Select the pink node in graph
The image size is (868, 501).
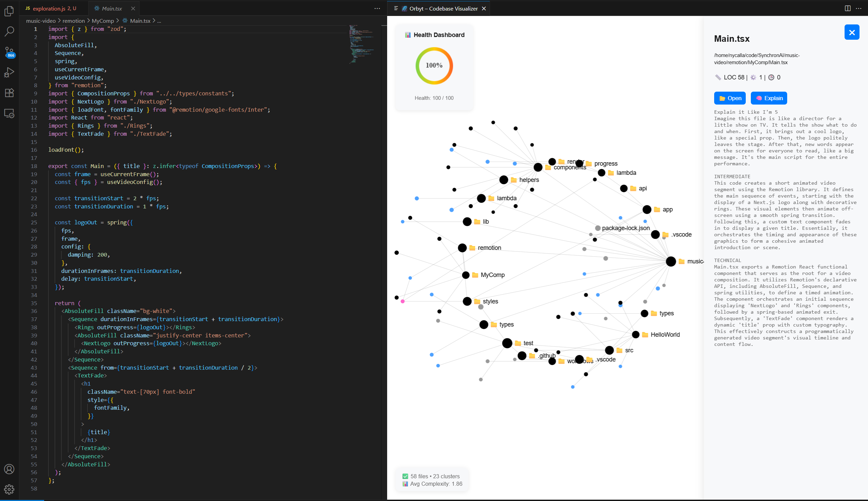pyautogui.click(x=402, y=301)
